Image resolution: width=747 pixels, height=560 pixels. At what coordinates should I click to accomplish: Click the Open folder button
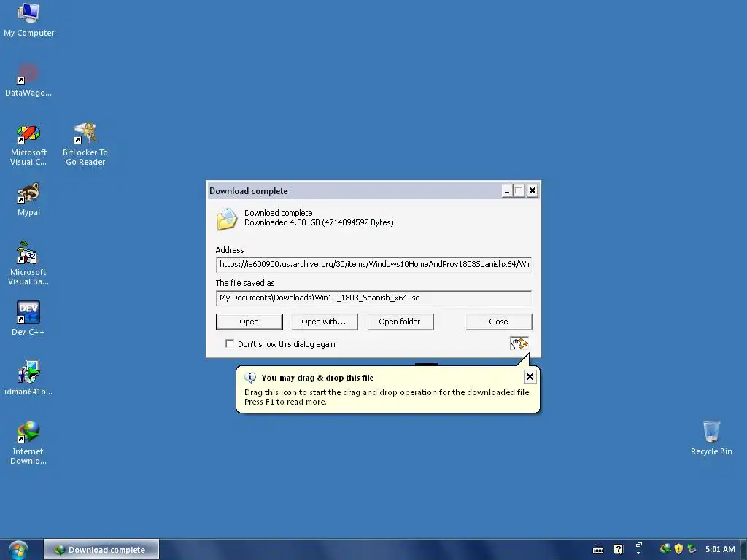[400, 322]
